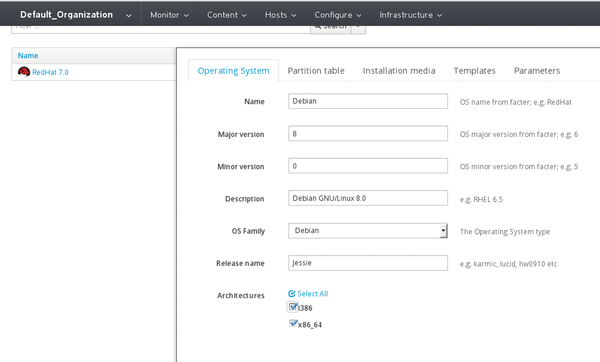Click the Description input field
This screenshot has width=600, height=362.
point(368,198)
